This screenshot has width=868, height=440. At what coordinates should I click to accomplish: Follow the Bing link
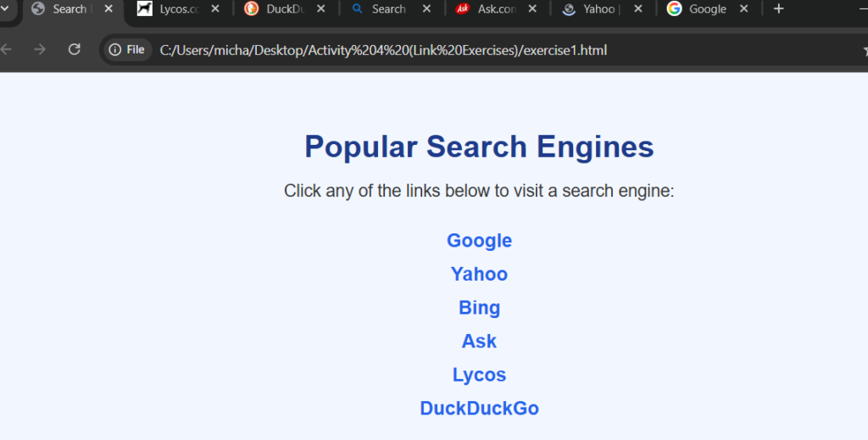tap(479, 308)
